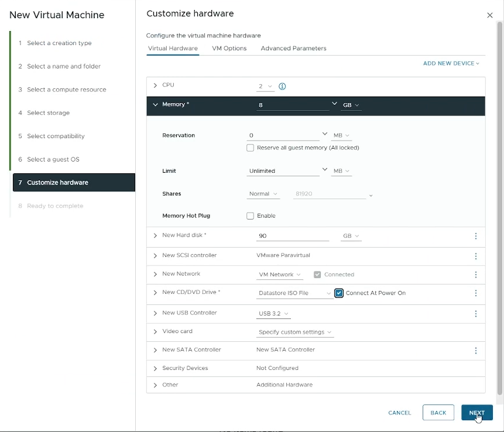Click the info icon next to CPU count
504x432 pixels.
coord(282,85)
